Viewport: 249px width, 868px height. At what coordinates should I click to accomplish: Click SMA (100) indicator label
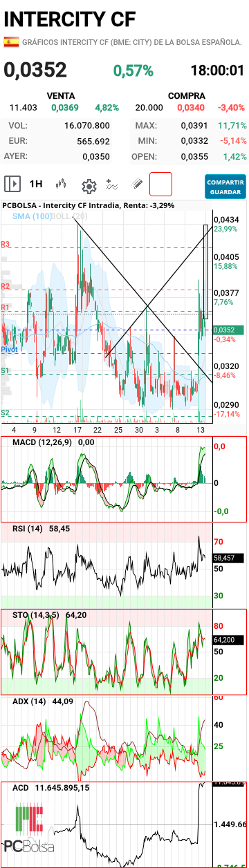point(32,216)
